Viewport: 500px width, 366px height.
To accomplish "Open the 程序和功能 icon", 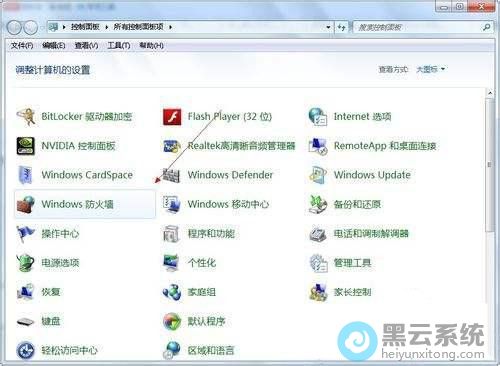I will pyautogui.click(x=172, y=234).
